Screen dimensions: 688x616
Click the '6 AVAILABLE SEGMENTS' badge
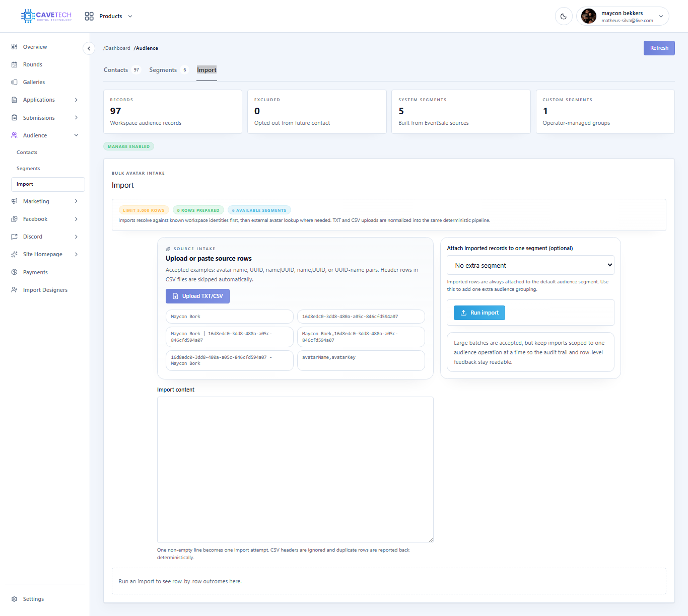click(x=259, y=210)
